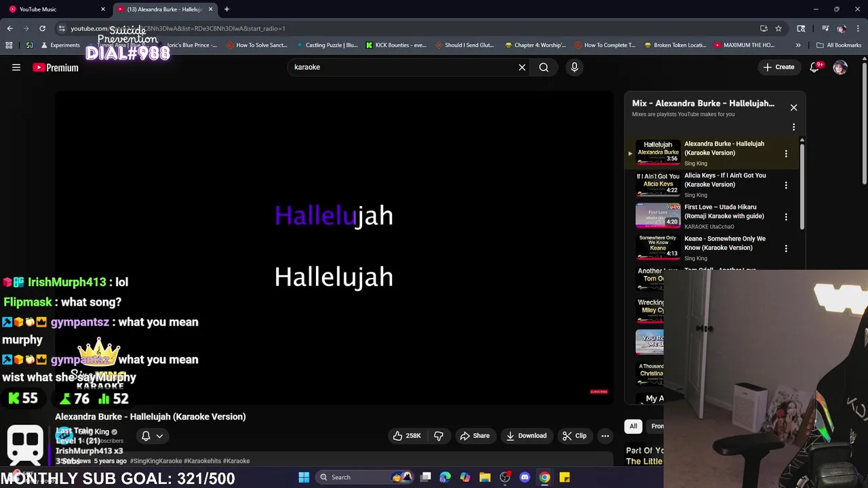868x488 pixels.
Task: Open account avatar menu
Action: (840, 67)
